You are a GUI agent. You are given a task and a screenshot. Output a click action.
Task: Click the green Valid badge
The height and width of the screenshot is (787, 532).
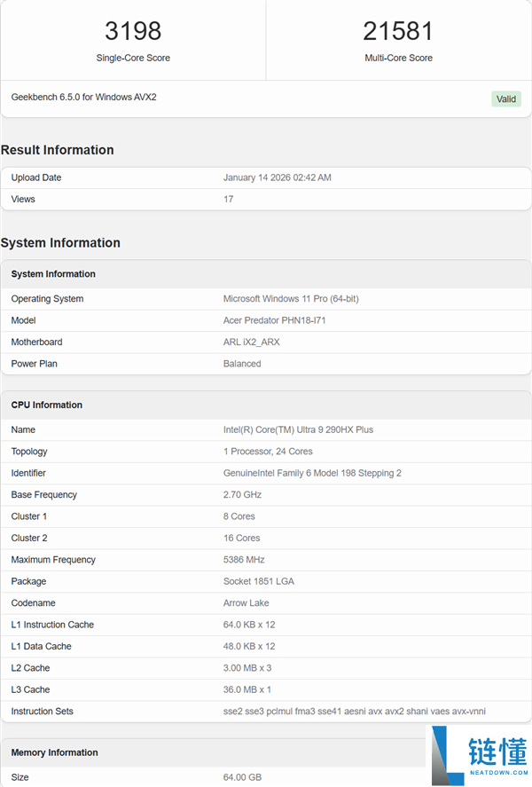tap(506, 98)
